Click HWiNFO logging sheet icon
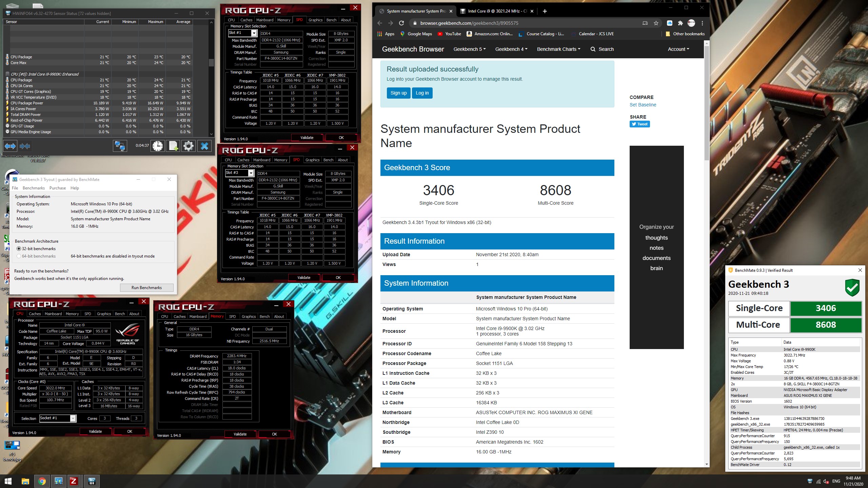This screenshot has width=868, height=488. (173, 146)
